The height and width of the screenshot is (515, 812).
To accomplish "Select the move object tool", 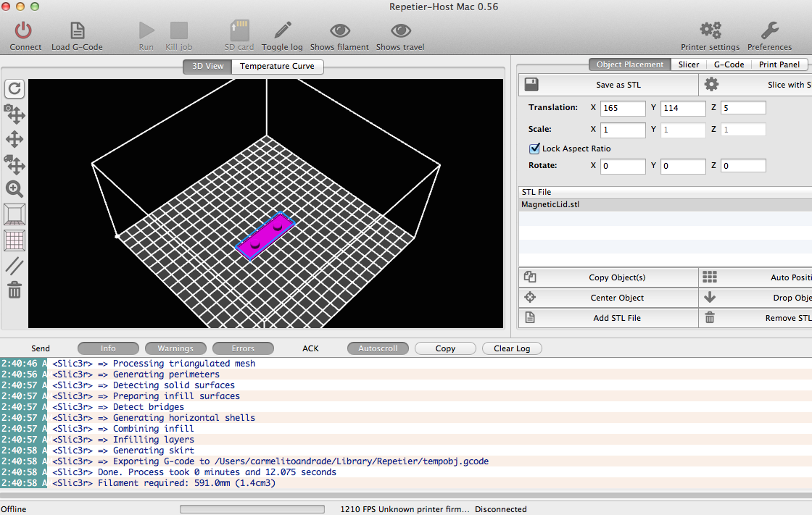I will (14, 164).
